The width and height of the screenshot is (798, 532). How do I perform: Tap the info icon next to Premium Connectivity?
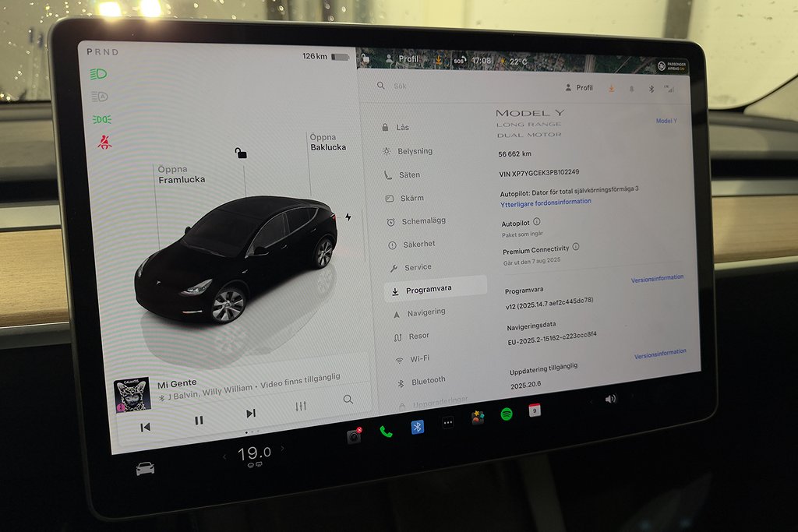tap(576, 247)
